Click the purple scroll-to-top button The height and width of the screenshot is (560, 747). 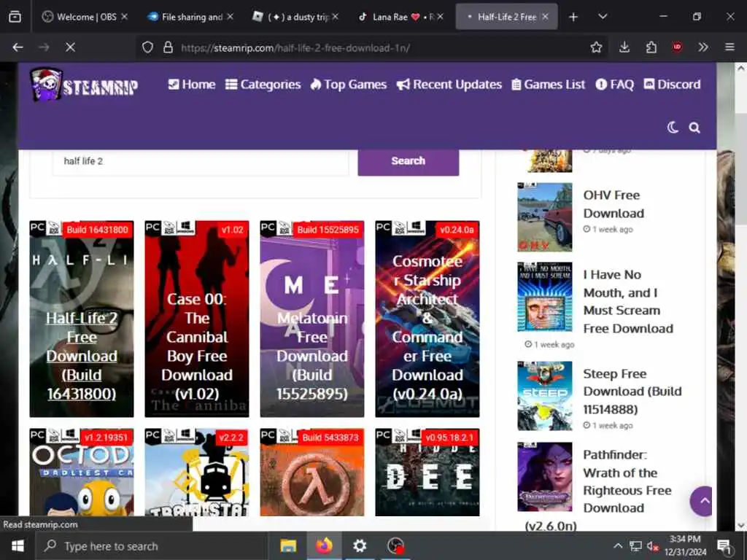pyautogui.click(x=703, y=501)
